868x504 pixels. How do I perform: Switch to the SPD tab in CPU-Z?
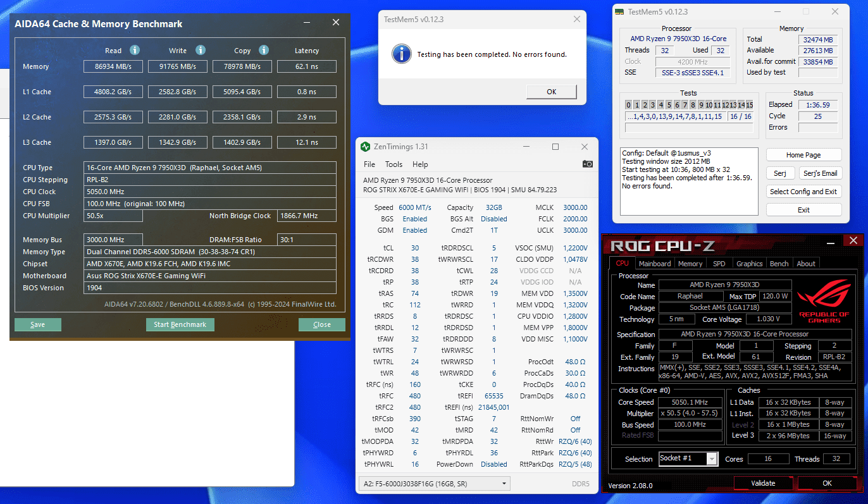click(719, 264)
